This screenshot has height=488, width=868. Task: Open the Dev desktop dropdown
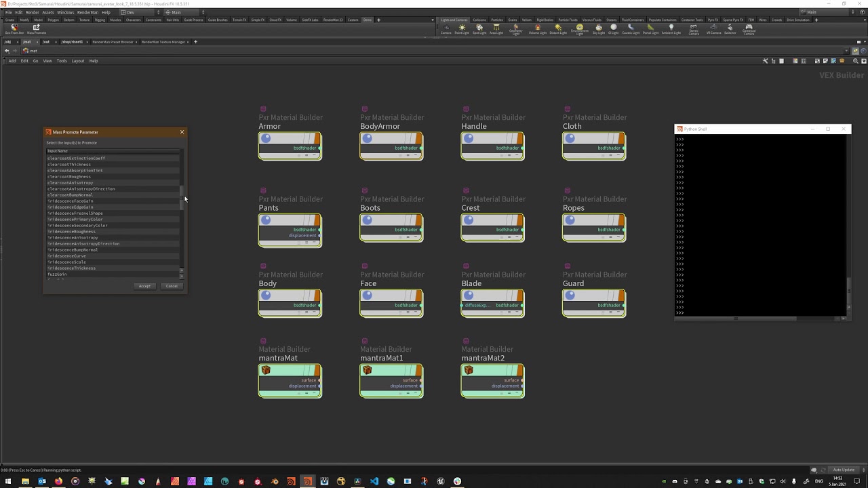click(140, 12)
